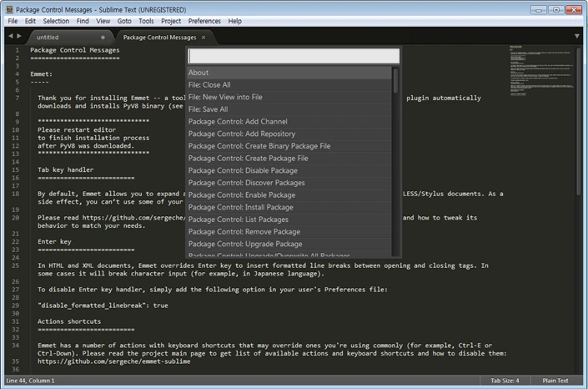Click the command palette list scrollbar thumb
The width and height of the screenshot is (588, 389).
coord(395,80)
